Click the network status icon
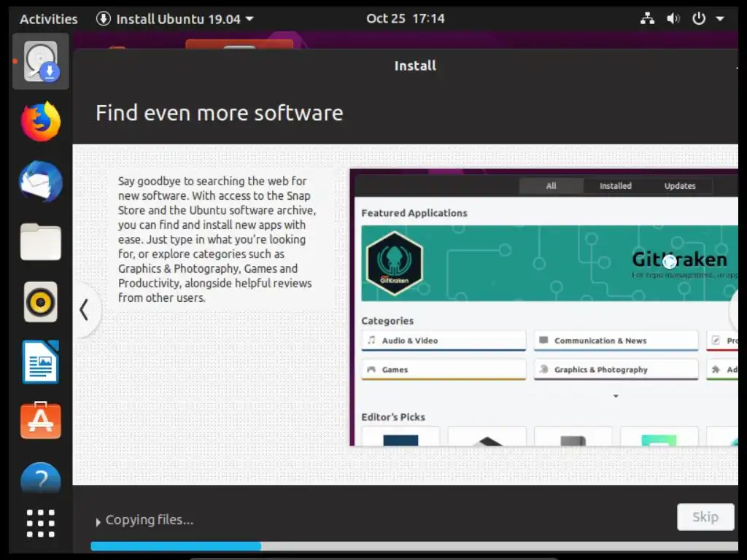This screenshot has height=560, width=747. click(x=647, y=18)
